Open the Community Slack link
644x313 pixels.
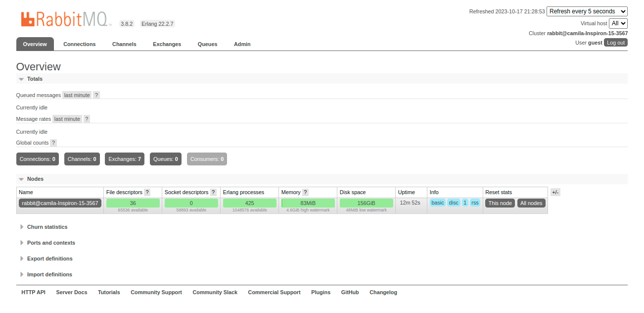(215, 292)
